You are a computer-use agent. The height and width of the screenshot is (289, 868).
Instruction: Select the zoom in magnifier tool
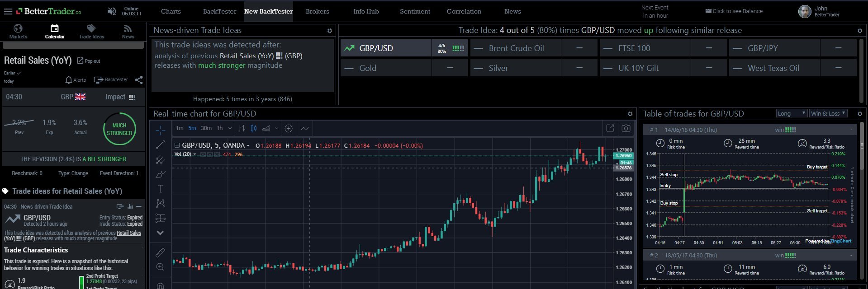point(160,267)
